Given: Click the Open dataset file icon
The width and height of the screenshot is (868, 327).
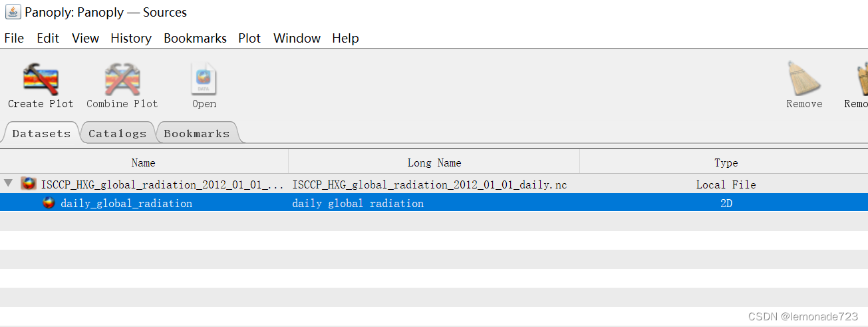Looking at the screenshot, I should click(x=204, y=79).
